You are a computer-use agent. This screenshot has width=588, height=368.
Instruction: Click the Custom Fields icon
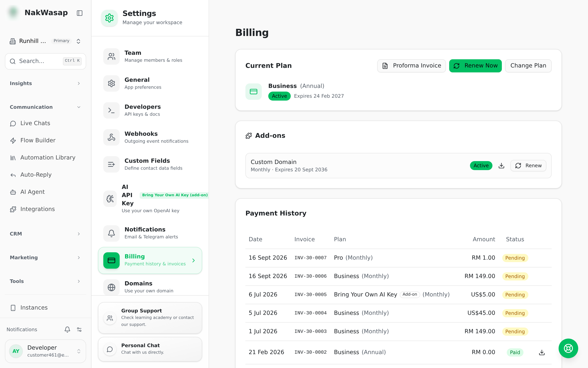(x=111, y=164)
